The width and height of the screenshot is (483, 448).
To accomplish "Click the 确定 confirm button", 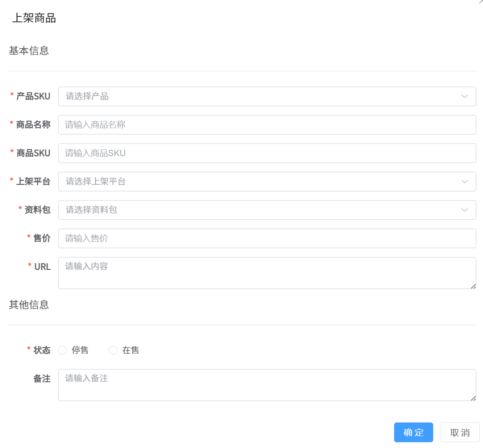I will tap(413, 432).
